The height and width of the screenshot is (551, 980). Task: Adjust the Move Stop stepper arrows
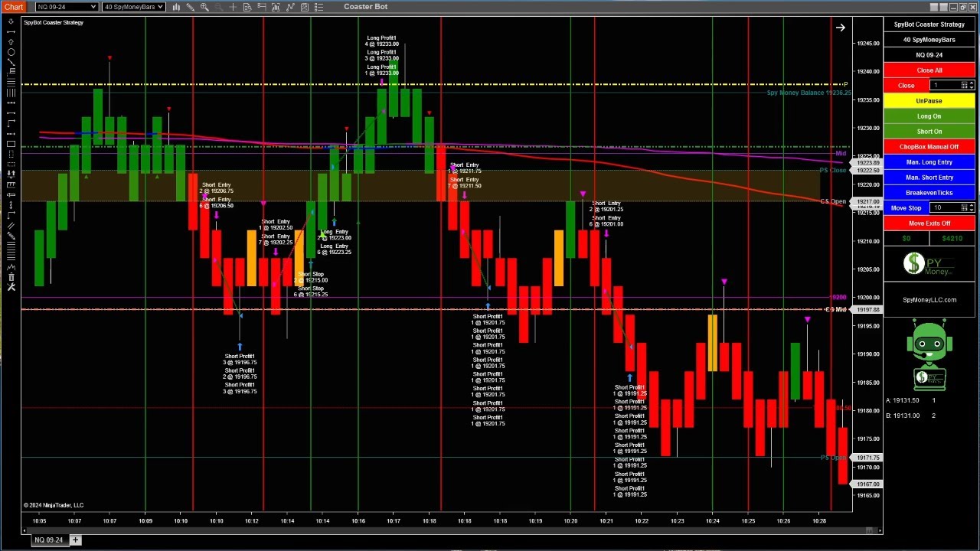972,207
